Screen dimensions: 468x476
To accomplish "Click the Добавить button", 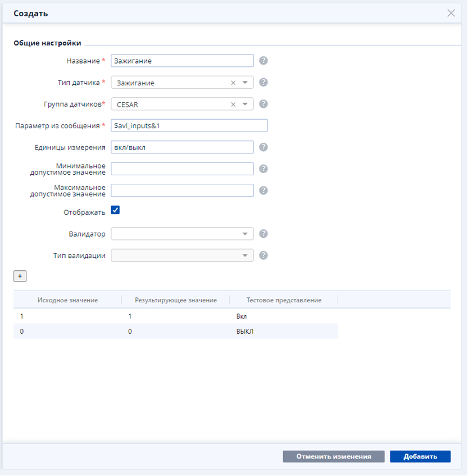I will [x=420, y=456].
